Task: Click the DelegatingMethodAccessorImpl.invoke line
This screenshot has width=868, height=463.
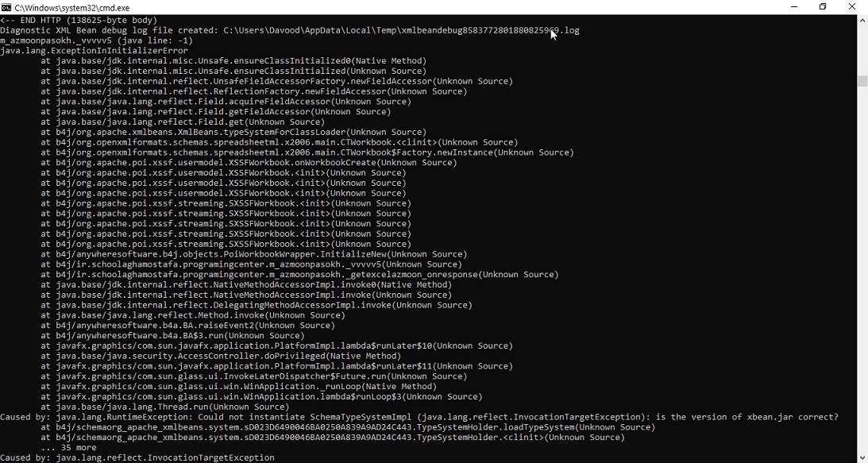Action: (x=257, y=305)
